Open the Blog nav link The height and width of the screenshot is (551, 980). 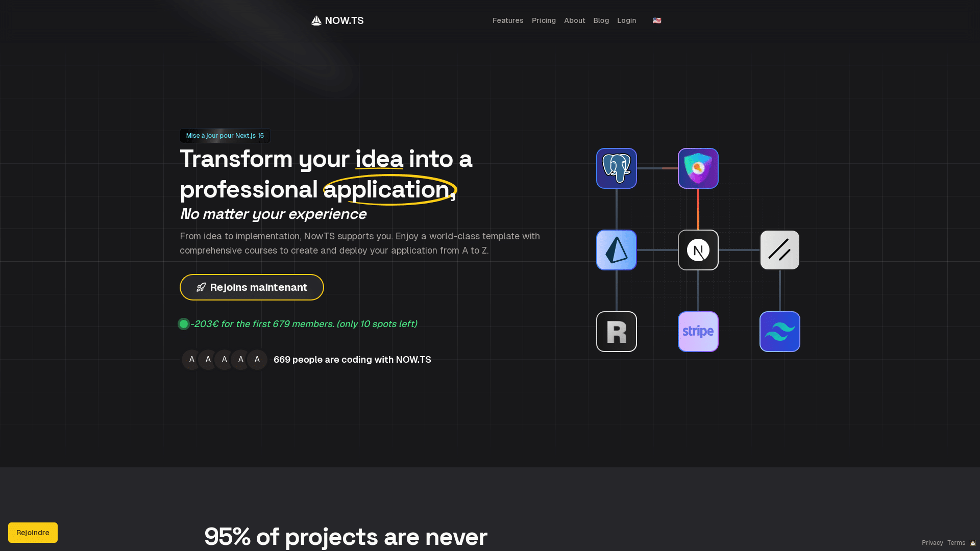(601, 20)
